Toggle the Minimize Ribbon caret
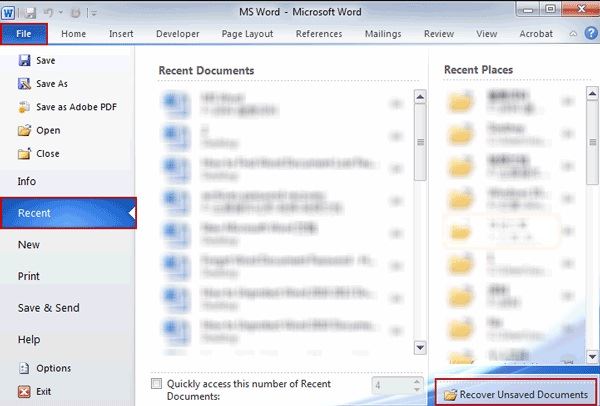 (573, 34)
